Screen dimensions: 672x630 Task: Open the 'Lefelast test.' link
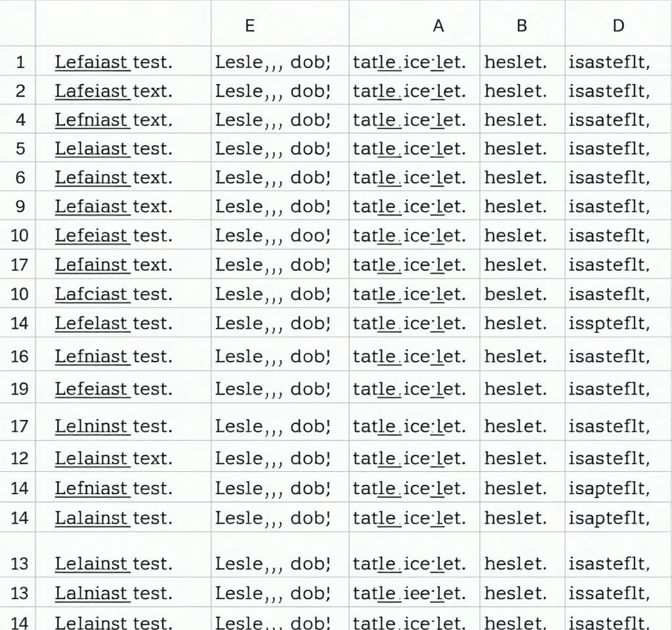pyautogui.click(x=91, y=323)
